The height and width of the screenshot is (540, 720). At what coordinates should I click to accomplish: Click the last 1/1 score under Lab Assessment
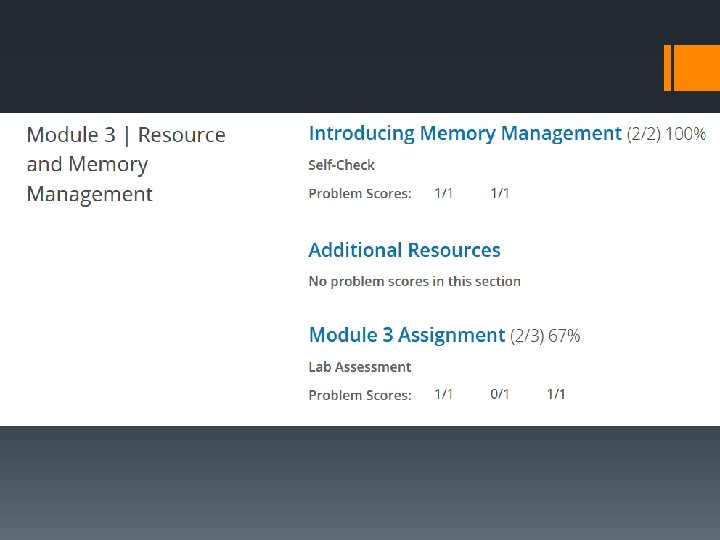[x=556, y=394]
